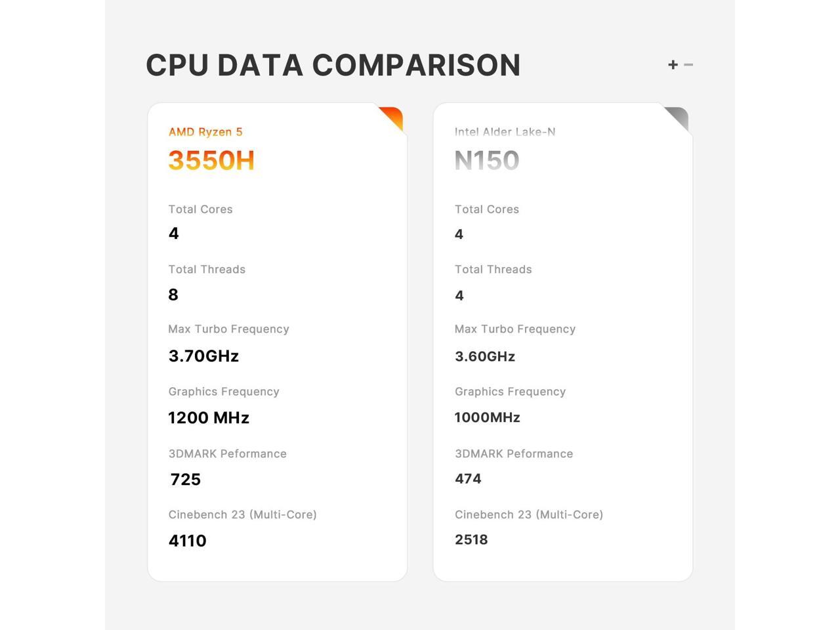Click the gray N150 processor title
The width and height of the screenshot is (840, 630).
487,160
